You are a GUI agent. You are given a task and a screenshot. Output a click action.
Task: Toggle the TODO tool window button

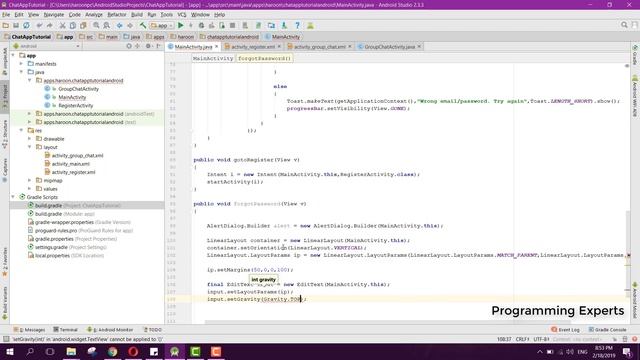pyautogui.click(x=153, y=329)
